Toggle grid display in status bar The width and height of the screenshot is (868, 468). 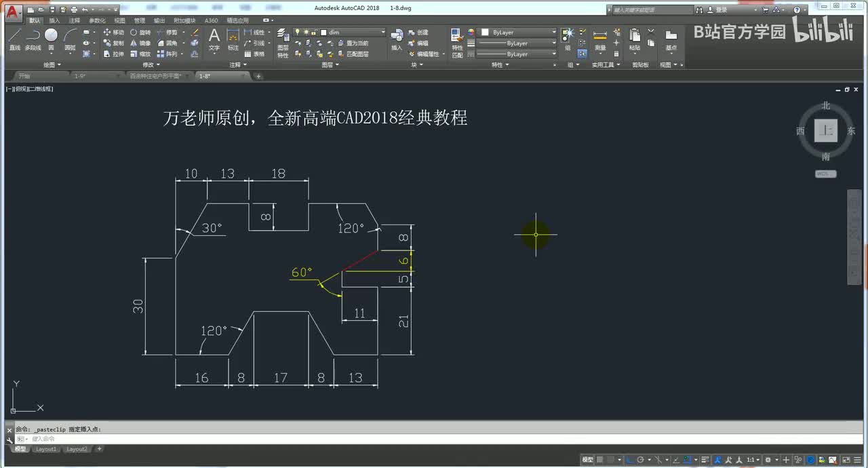[x=599, y=460]
